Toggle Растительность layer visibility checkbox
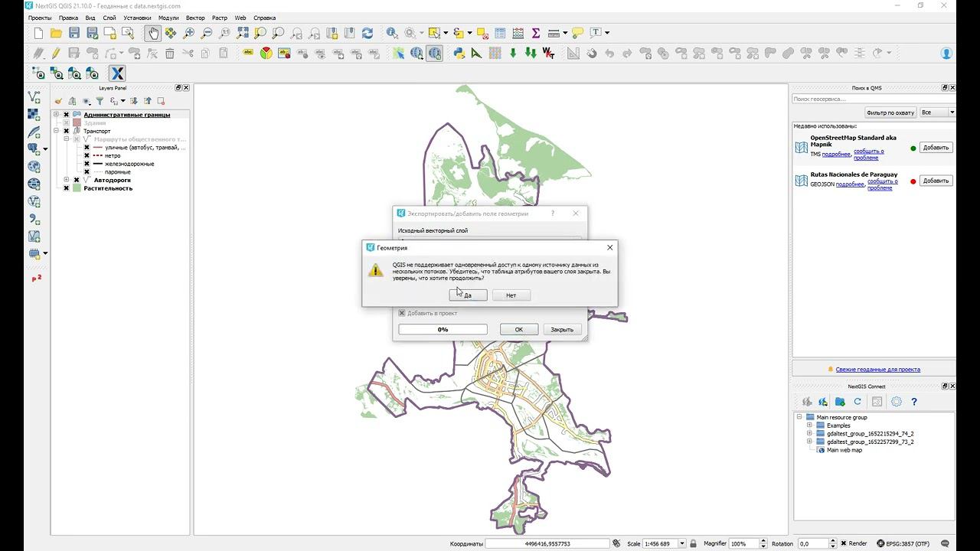Screen dimensions: 980x551 pyautogui.click(x=66, y=188)
